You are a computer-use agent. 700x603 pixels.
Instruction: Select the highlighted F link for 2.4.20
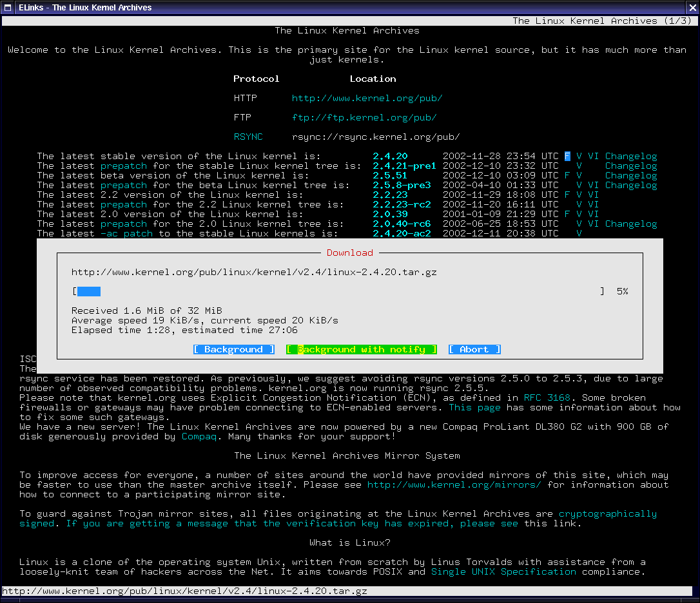coord(567,156)
